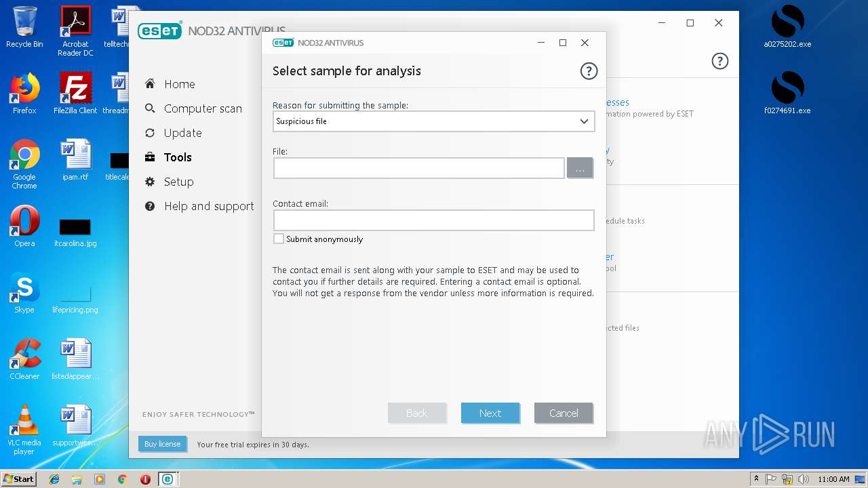Click the Next button
This screenshot has height=488, width=868.
(490, 413)
